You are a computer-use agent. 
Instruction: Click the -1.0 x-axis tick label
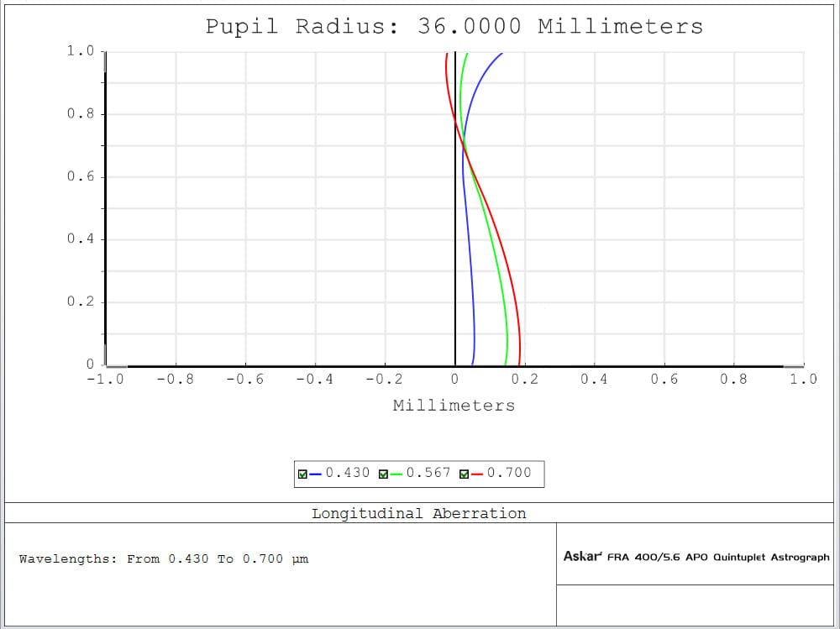[104, 380]
